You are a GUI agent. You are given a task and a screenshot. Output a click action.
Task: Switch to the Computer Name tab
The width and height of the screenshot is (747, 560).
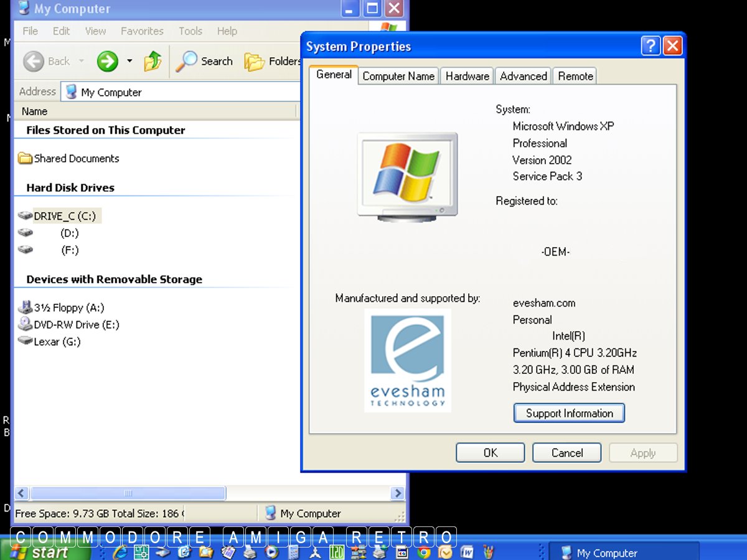398,76
